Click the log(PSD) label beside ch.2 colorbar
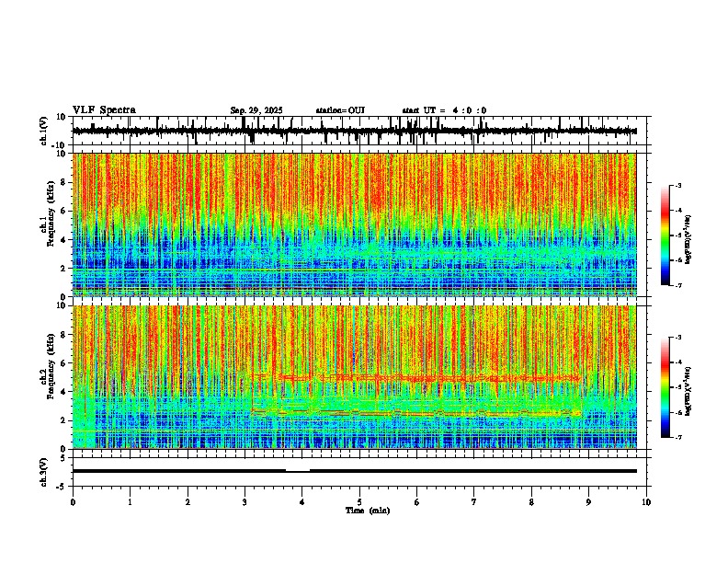728x563 pixels. (x=688, y=391)
